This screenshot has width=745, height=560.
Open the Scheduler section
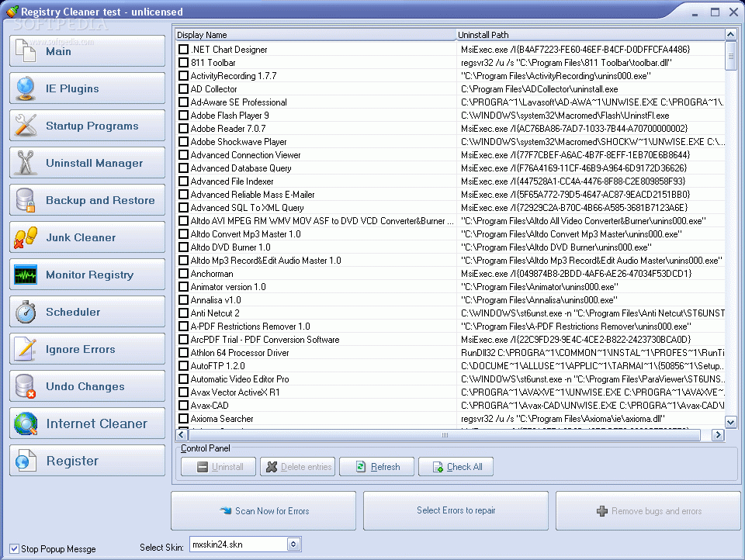coord(88,312)
